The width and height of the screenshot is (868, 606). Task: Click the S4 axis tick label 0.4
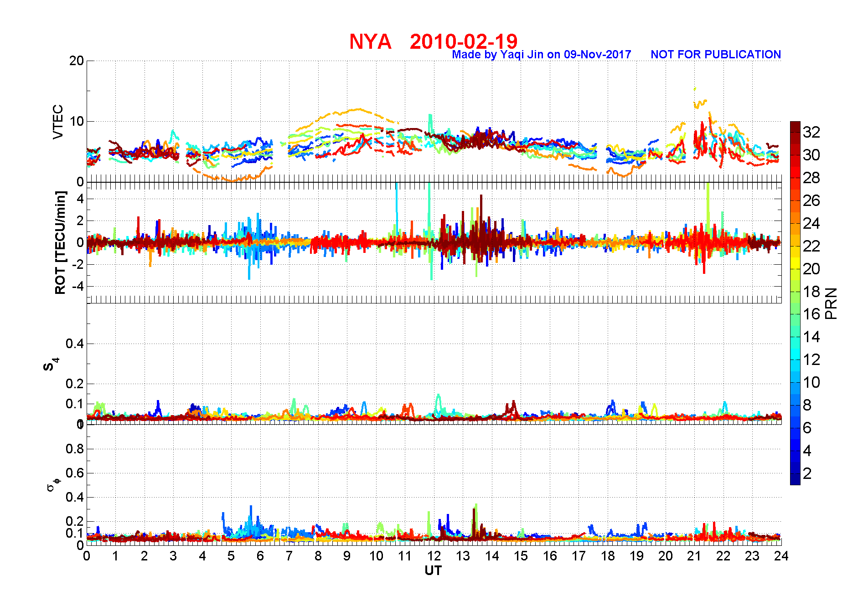point(75,344)
